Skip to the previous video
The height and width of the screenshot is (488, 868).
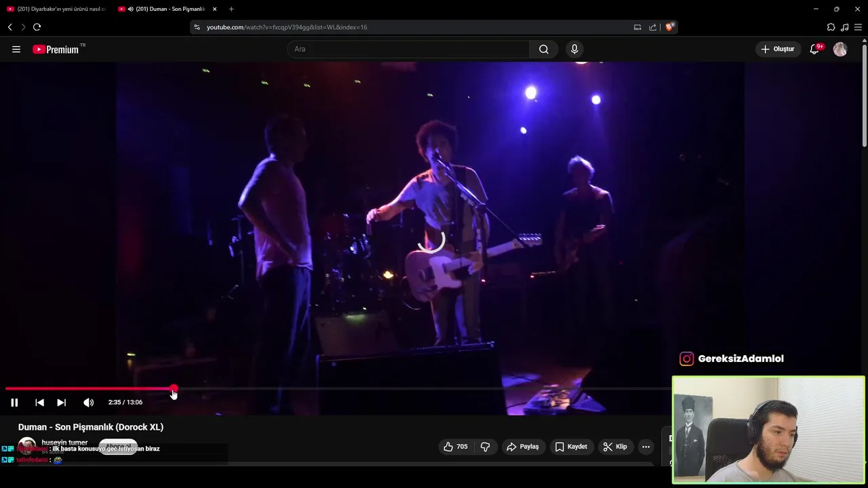pos(39,403)
